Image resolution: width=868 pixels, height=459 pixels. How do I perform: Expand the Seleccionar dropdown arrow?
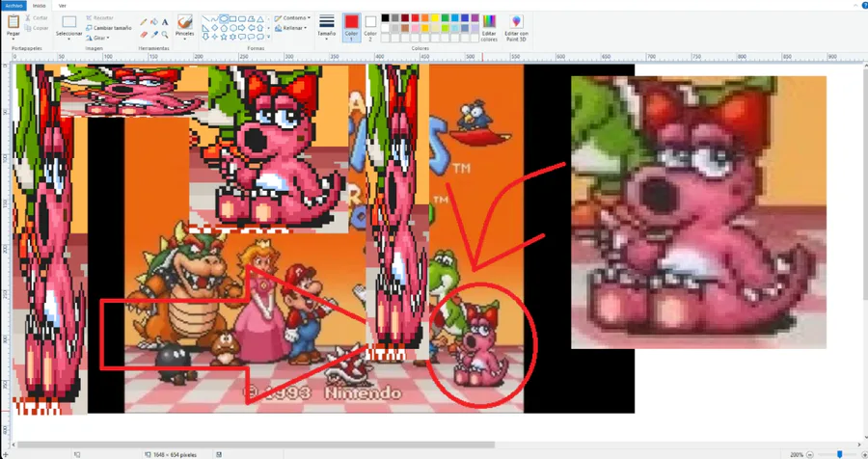(x=69, y=39)
